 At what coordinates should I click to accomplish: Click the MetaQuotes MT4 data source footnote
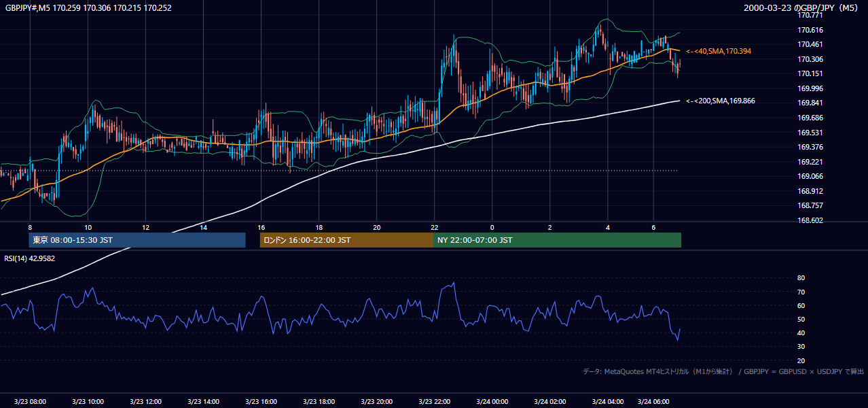pos(723,371)
